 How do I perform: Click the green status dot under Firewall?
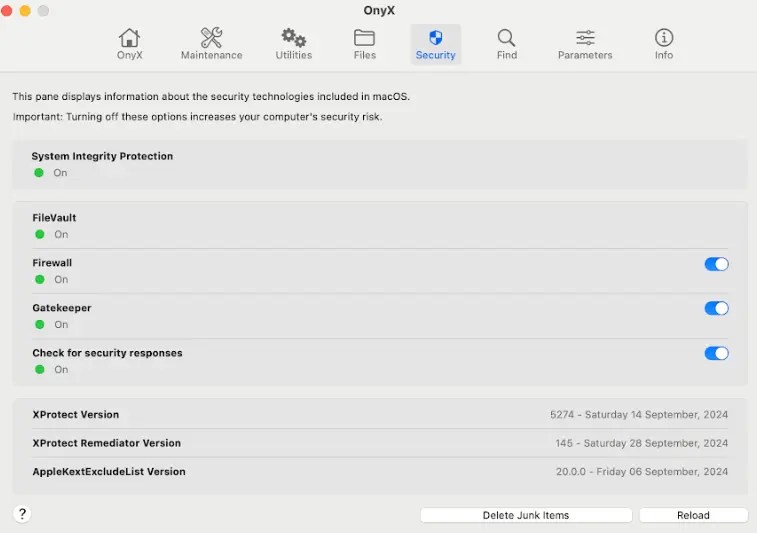click(x=40, y=279)
